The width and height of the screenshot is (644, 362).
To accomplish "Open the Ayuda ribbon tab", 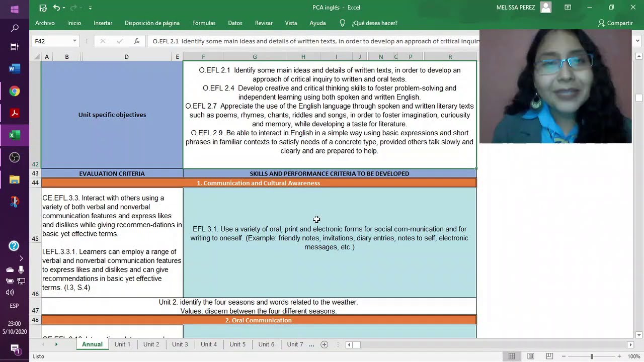I will [317, 23].
